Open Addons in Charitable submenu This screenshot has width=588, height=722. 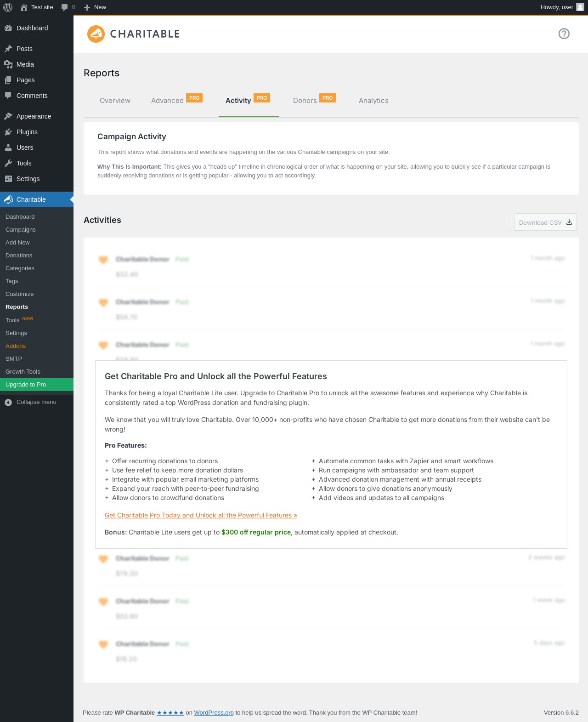[37, 346]
